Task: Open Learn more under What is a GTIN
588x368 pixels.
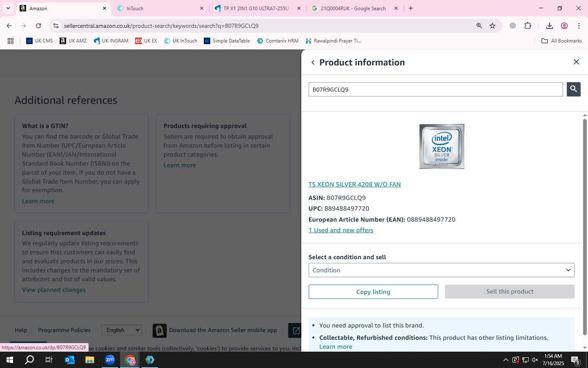Action: click(38, 201)
